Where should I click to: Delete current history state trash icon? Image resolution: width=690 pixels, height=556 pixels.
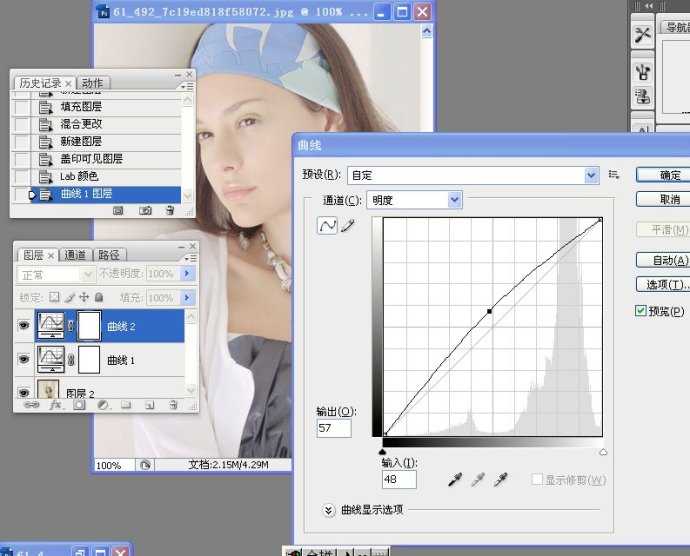pos(170,210)
